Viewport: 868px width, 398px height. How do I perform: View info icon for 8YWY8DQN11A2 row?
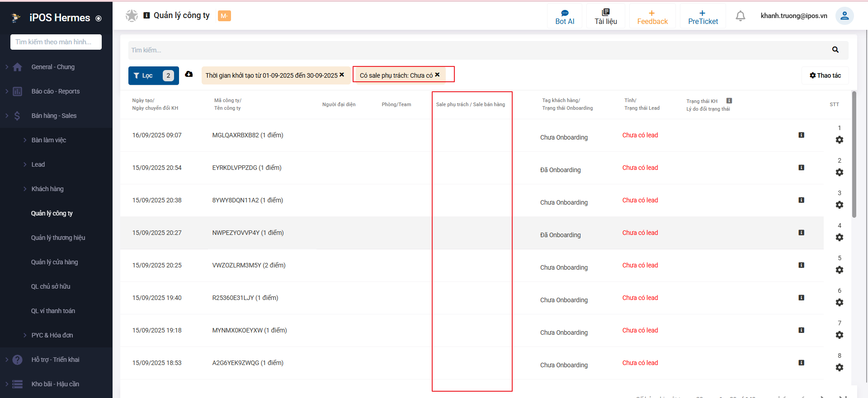click(801, 200)
